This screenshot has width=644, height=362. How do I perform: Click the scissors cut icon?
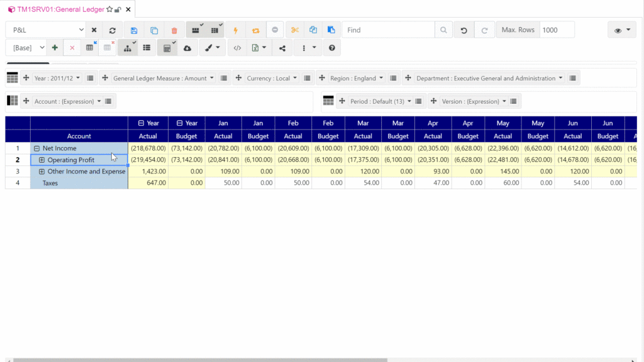(294, 30)
